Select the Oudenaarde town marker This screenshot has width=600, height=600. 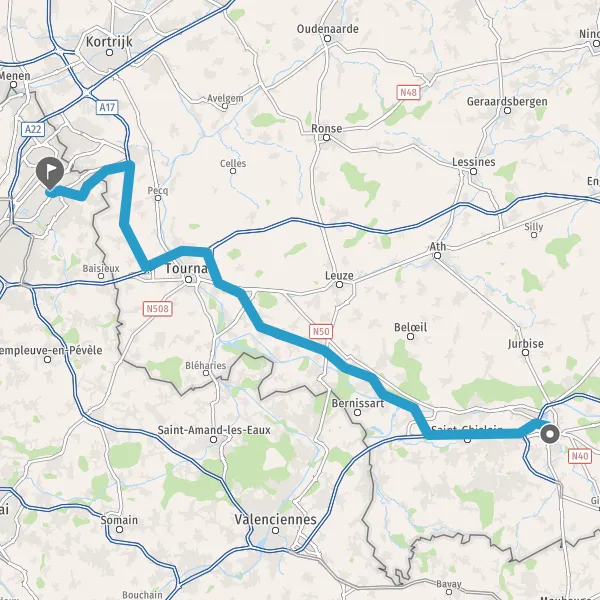328,38
